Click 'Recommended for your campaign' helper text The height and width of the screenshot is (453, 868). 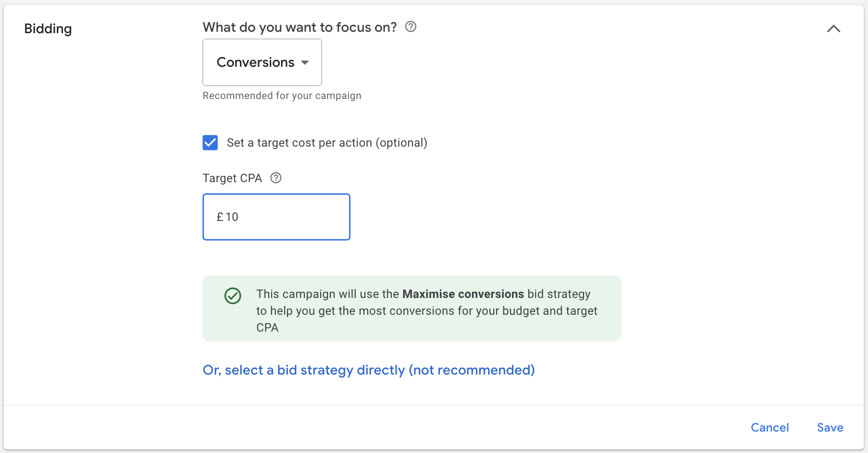[x=282, y=96]
